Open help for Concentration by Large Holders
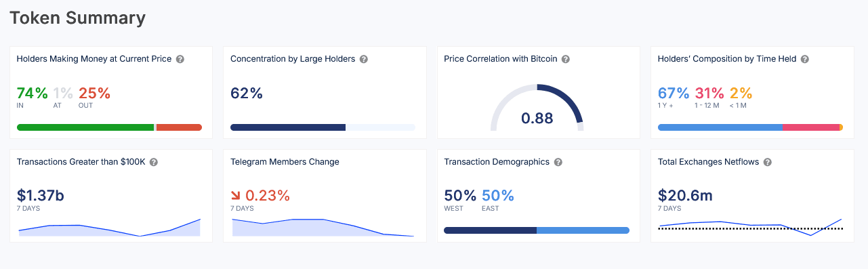The image size is (868, 269). coord(363,59)
